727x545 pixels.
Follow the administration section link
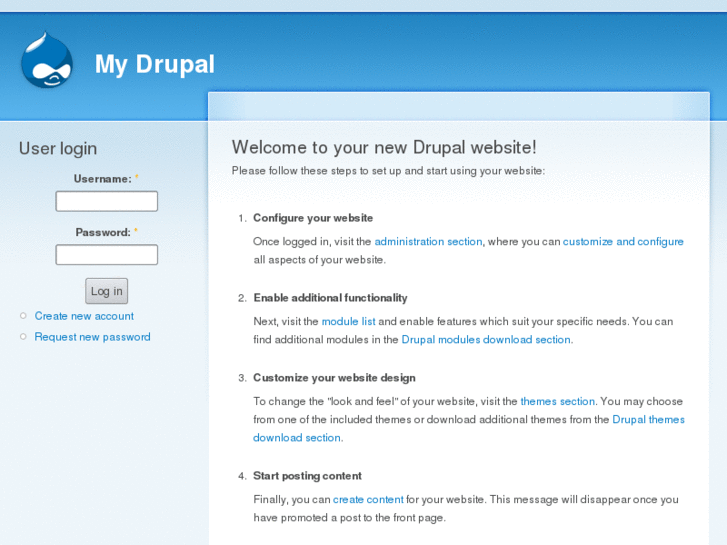coord(428,242)
